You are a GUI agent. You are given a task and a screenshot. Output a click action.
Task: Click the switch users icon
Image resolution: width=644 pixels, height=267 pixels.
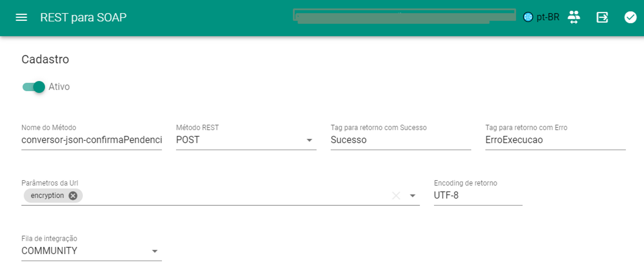tap(574, 17)
